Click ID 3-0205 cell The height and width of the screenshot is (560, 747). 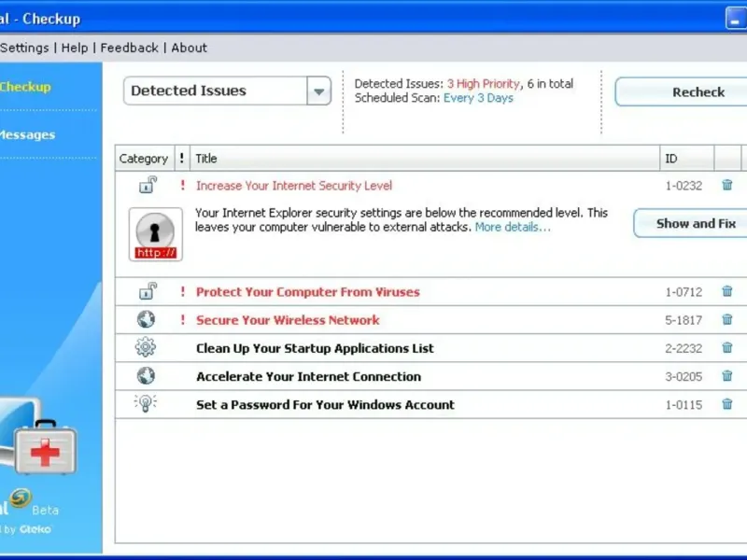coord(684,377)
